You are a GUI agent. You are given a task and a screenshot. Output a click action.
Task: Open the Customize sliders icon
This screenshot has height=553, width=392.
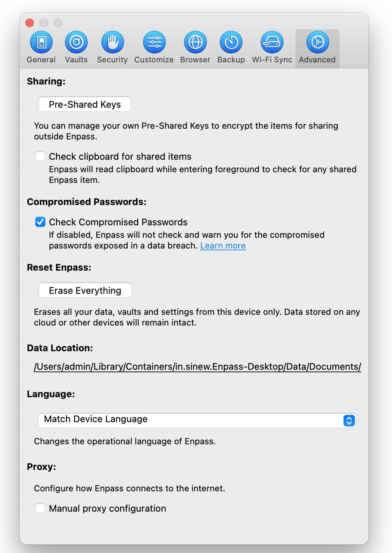coord(154,42)
